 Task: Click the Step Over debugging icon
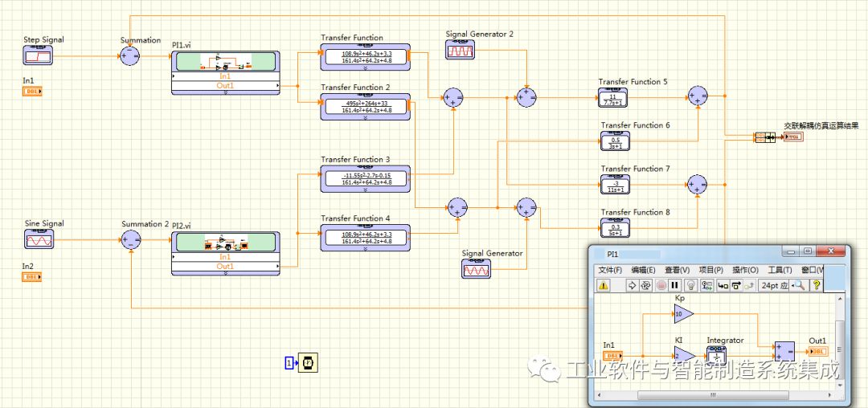pos(736,285)
